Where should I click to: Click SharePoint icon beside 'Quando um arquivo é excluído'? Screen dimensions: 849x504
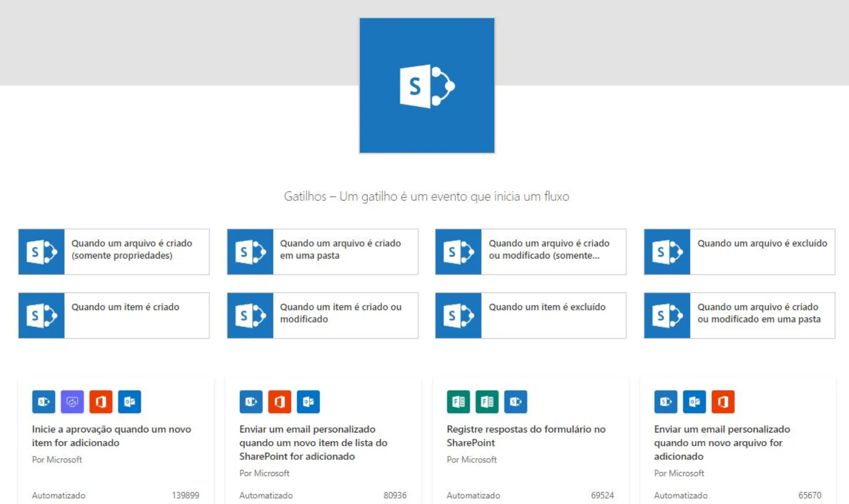[667, 252]
